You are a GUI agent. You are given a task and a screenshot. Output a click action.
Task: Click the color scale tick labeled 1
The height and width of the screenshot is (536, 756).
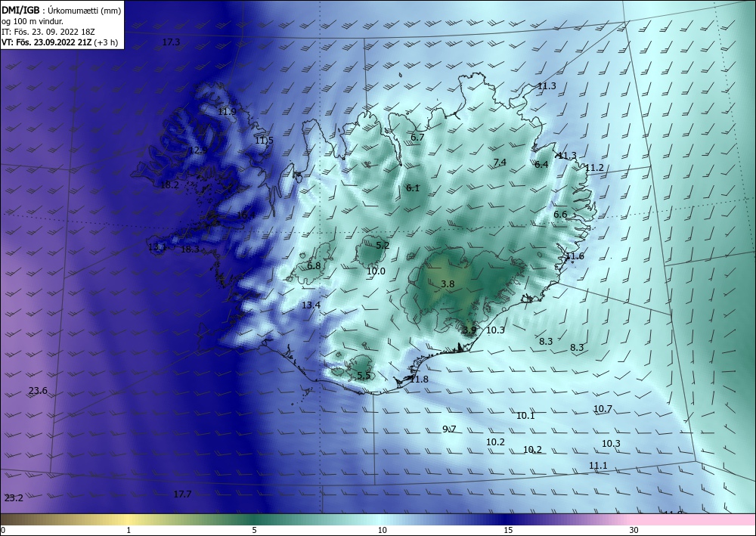pyautogui.click(x=129, y=531)
